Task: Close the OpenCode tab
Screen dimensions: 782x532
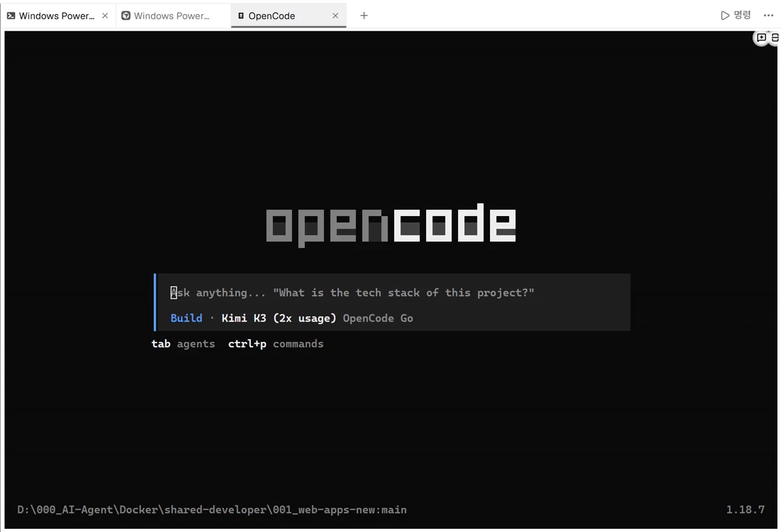Action: pos(335,16)
